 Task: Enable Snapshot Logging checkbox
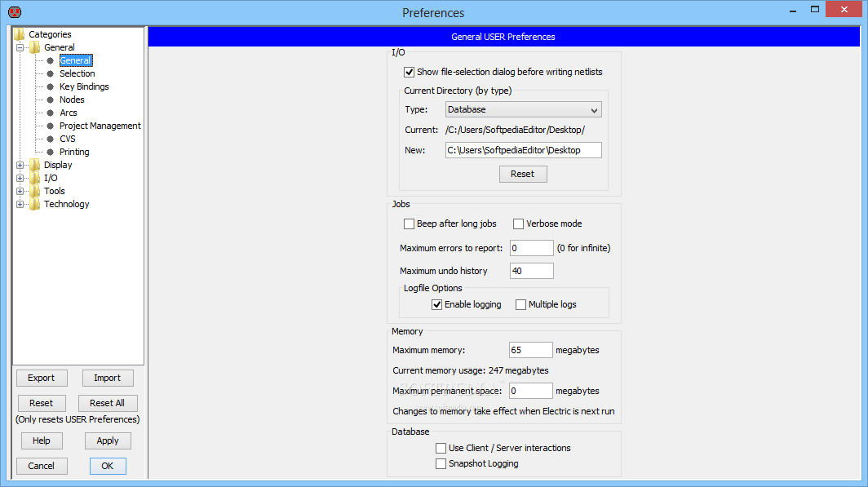(x=441, y=464)
